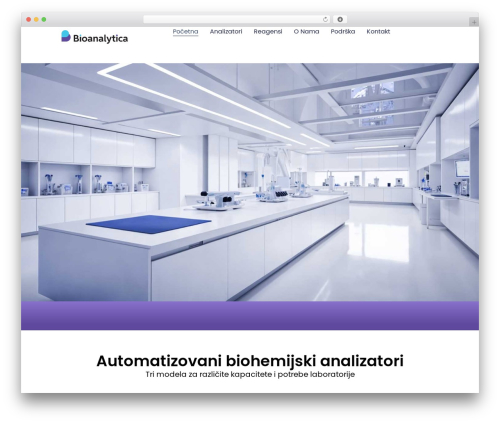500x423 pixels.
Task: Click the laboratory hero image
Action: [x=250, y=182]
